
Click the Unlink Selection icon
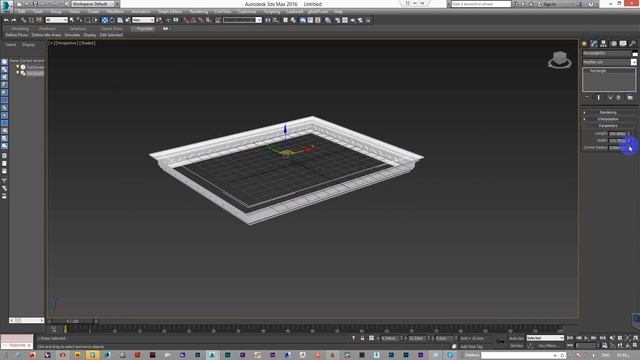click(31, 20)
